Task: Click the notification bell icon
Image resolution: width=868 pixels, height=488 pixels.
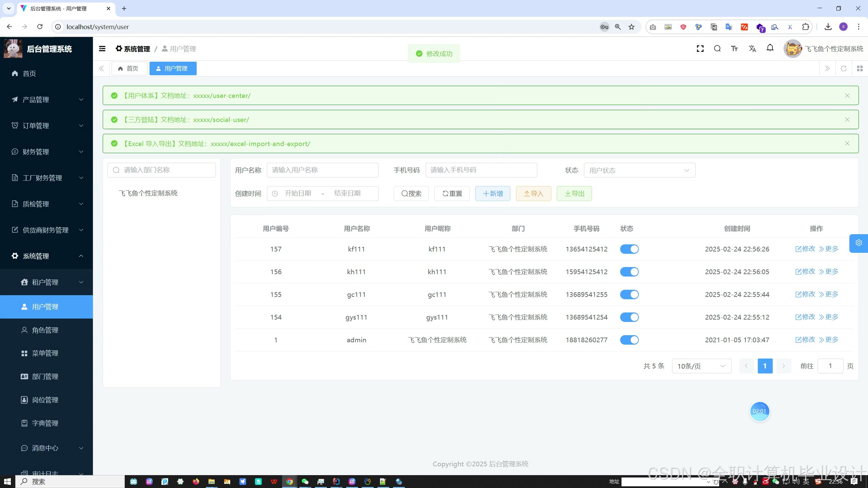Action: pos(770,48)
